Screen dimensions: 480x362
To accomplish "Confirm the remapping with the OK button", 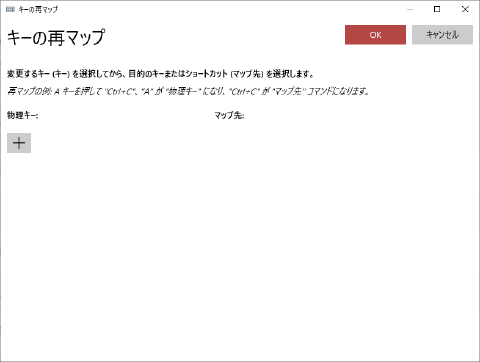I will point(375,35).
